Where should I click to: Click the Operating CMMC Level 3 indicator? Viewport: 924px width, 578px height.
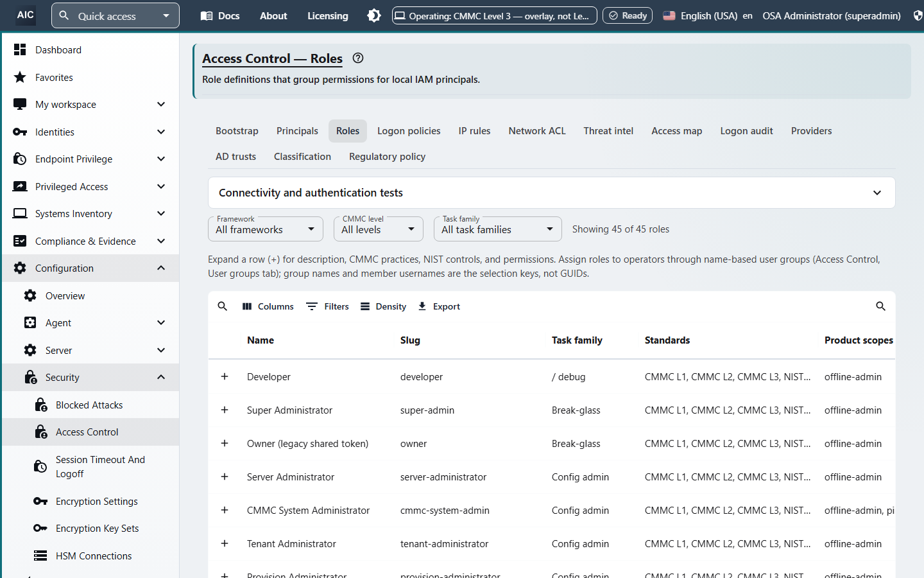[x=495, y=15]
